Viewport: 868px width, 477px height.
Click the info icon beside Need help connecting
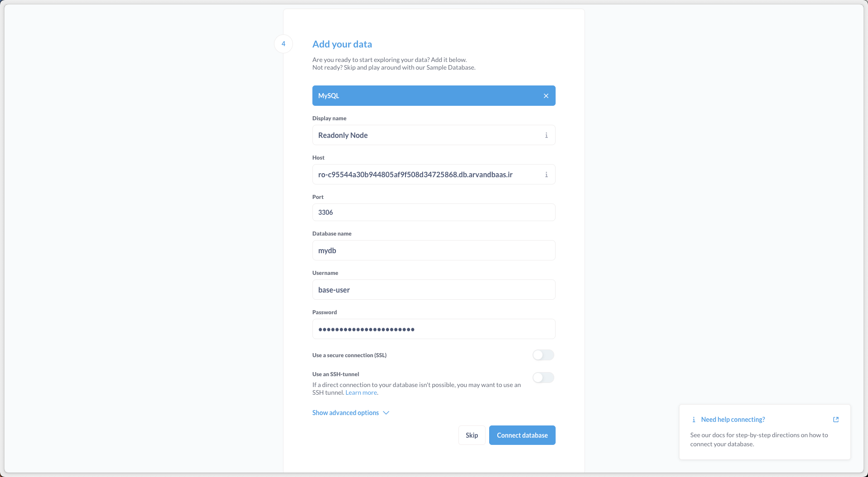click(x=693, y=420)
